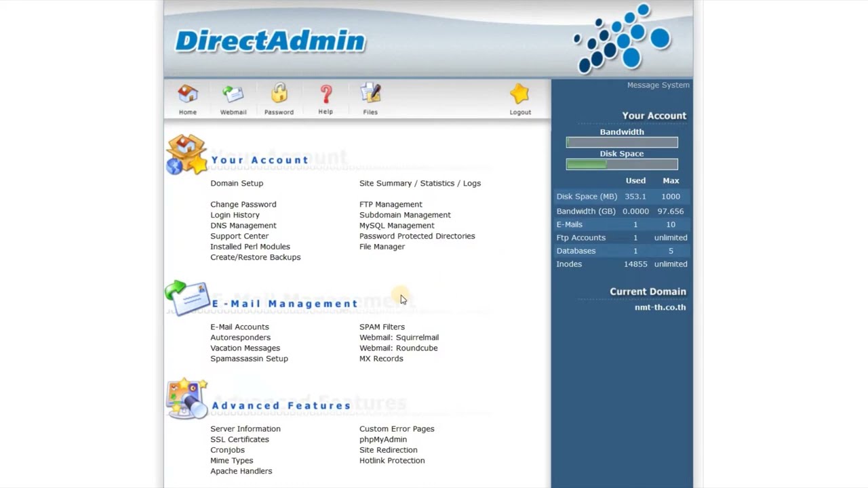Click the Password padlock icon
868x488 pixels.
(x=279, y=94)
